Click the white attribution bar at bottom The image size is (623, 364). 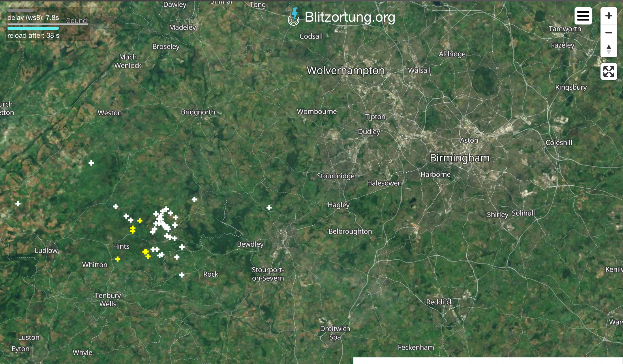coord(488,361)
